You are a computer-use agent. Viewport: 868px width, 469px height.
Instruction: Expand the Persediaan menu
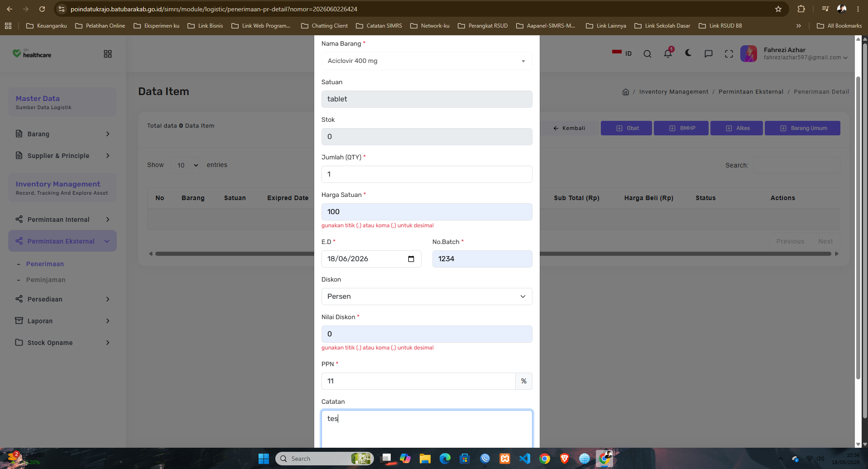62,299
